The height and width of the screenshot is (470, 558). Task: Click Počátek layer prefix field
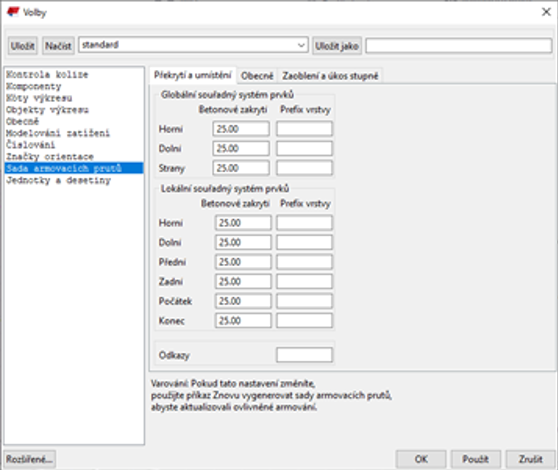pos(304,301)
